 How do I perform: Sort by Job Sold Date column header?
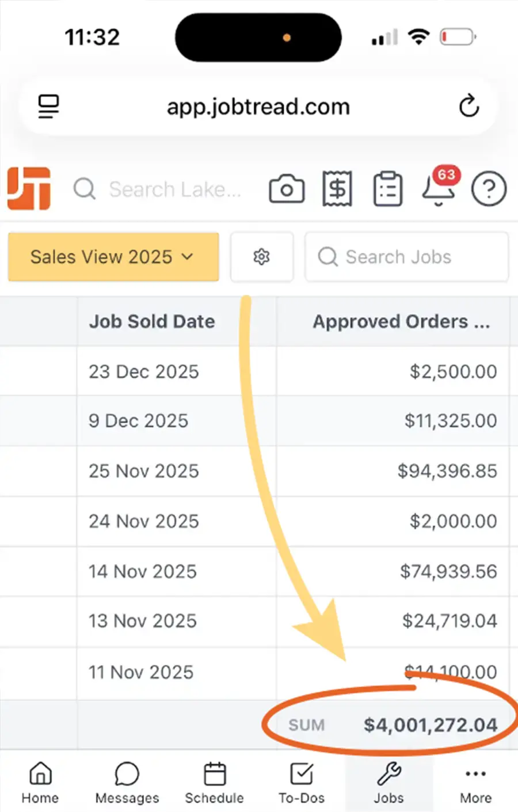pyautogui.click(x=152, y=321)
